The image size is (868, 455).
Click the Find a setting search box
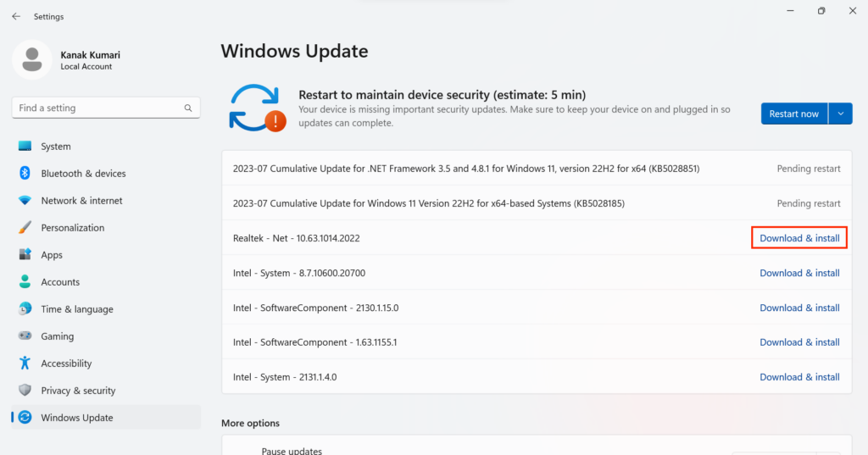pos(97,108)
